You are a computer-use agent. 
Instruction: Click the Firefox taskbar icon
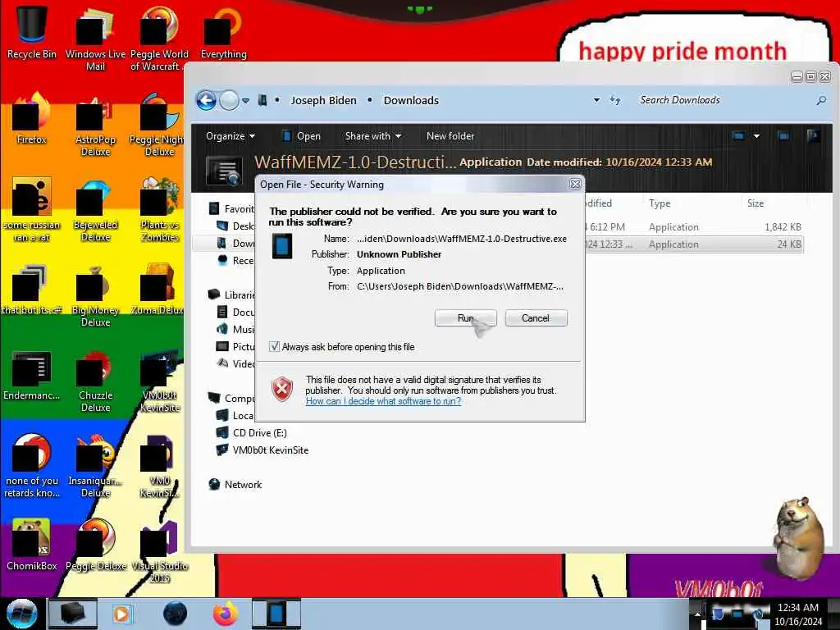[x=226, y=614]
